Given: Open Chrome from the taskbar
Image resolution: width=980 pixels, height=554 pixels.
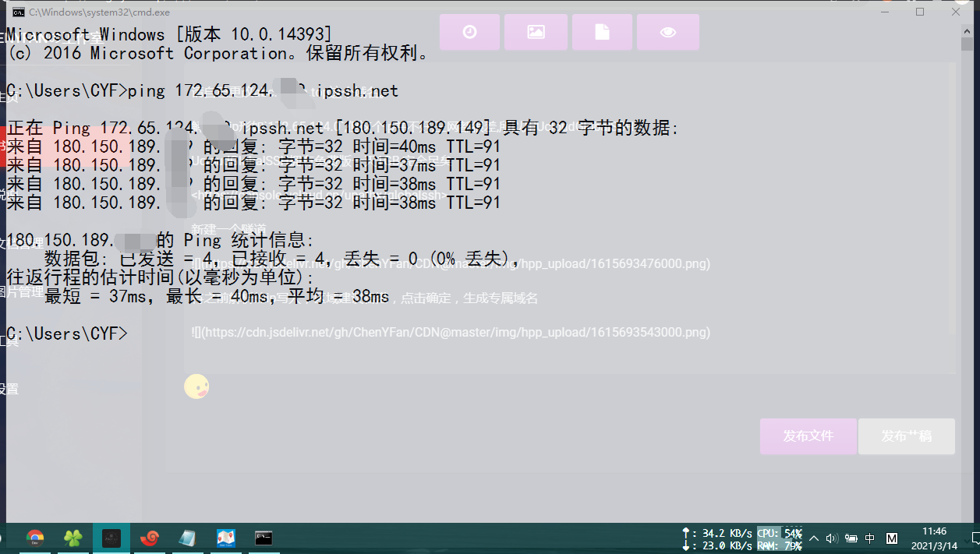Looking at the screenshot, I should (35, 538).
